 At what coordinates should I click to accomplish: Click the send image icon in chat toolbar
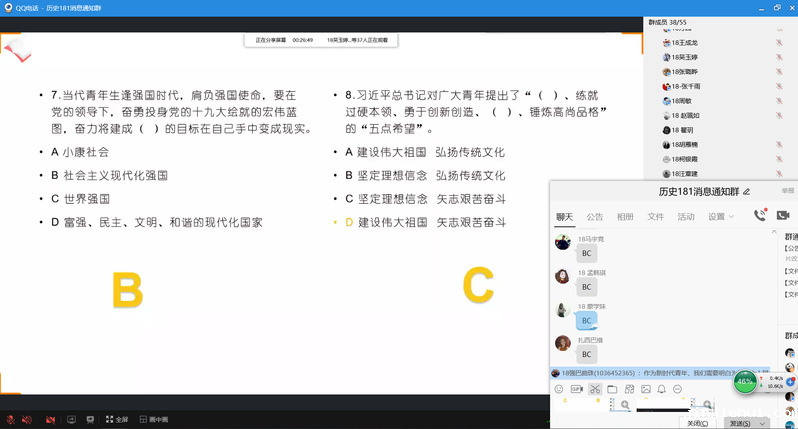[646, 389]
